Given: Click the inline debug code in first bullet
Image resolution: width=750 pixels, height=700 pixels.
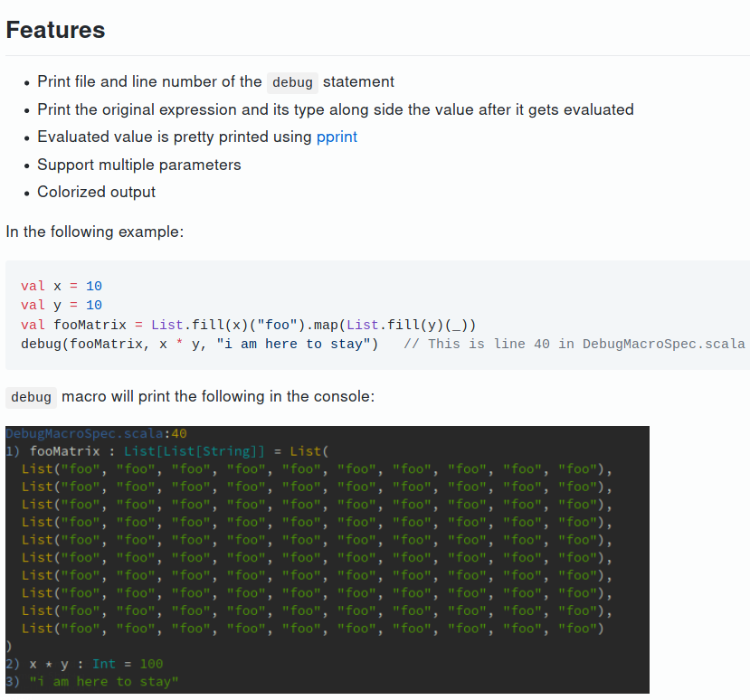Looking at the screenshot, I should pos(292,82).
